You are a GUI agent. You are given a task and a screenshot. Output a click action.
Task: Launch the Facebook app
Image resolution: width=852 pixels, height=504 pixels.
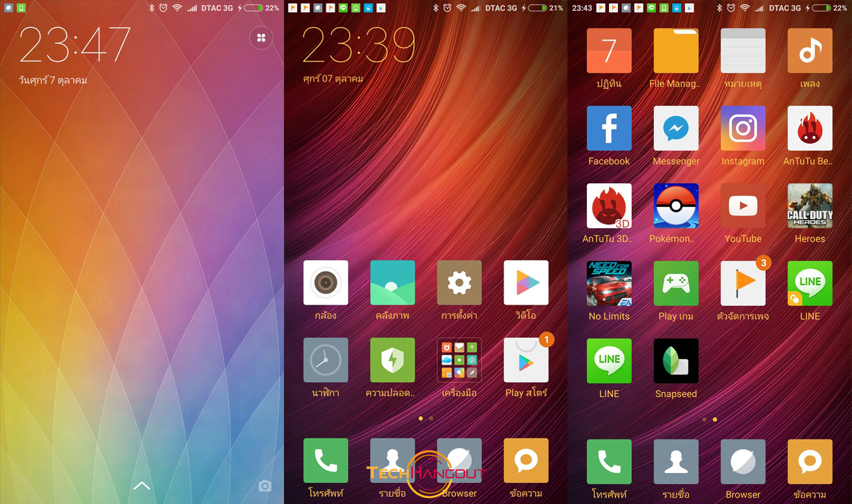click(x=609, y=128)
